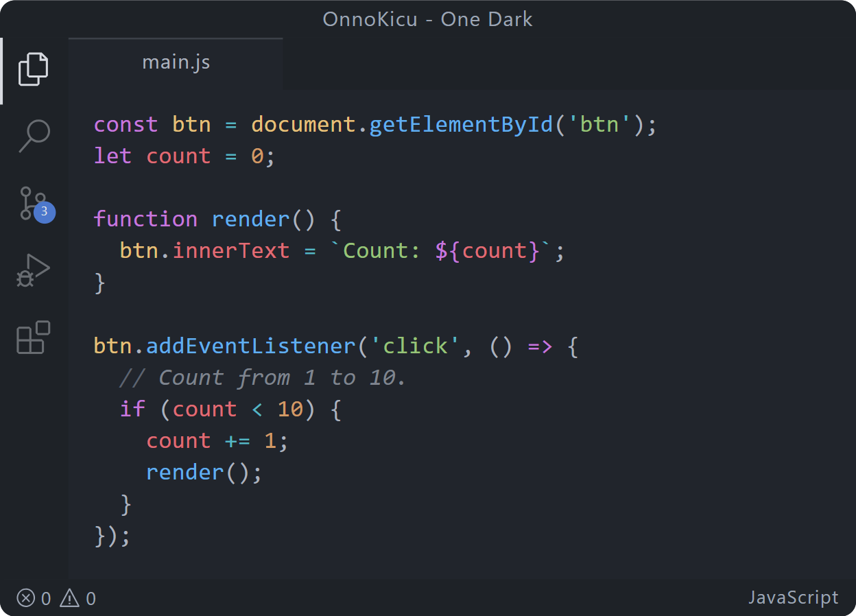Click the innerText property
Screen dimensions: 856x616
231,251
